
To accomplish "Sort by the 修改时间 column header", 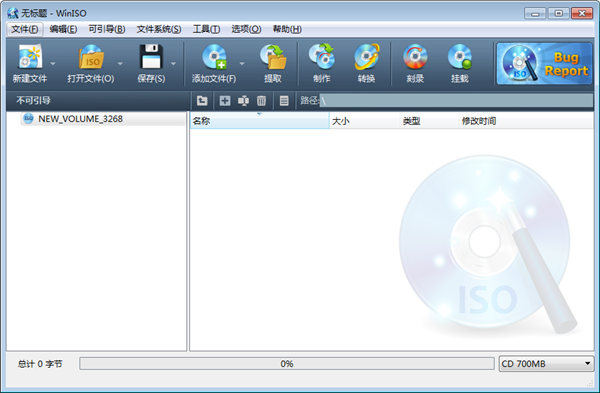I will (526, 121).
